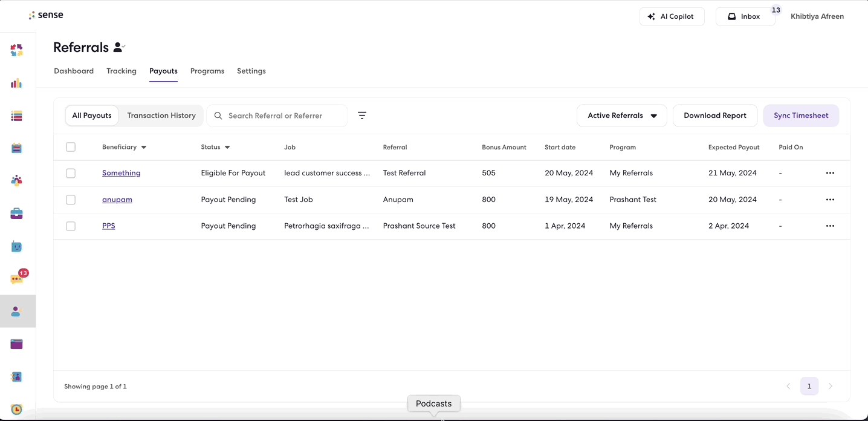868x421 pixels.
Task: Open the Dashboard tab
Action: (x=74, y=71)
